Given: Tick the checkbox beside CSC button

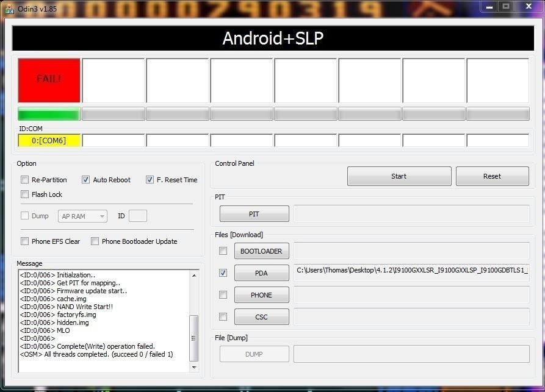Looking at the screenshot, I should coord(223,316).
